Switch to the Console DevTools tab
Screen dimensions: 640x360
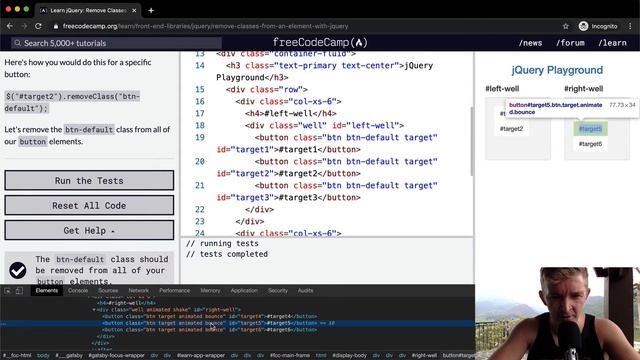click(x=78, y=291)
